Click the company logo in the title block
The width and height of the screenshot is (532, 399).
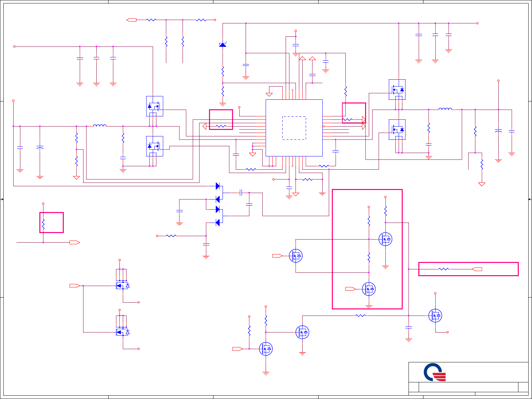(x=435, y=373)
